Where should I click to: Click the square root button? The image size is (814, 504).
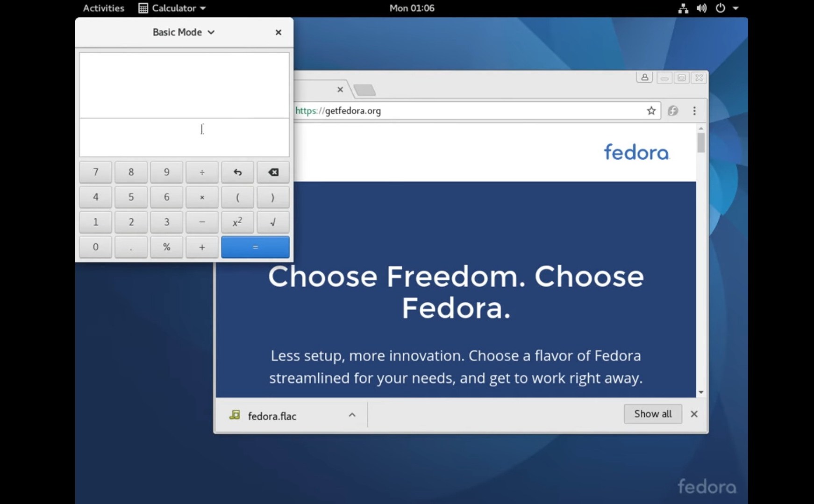(x=273, y=222)
